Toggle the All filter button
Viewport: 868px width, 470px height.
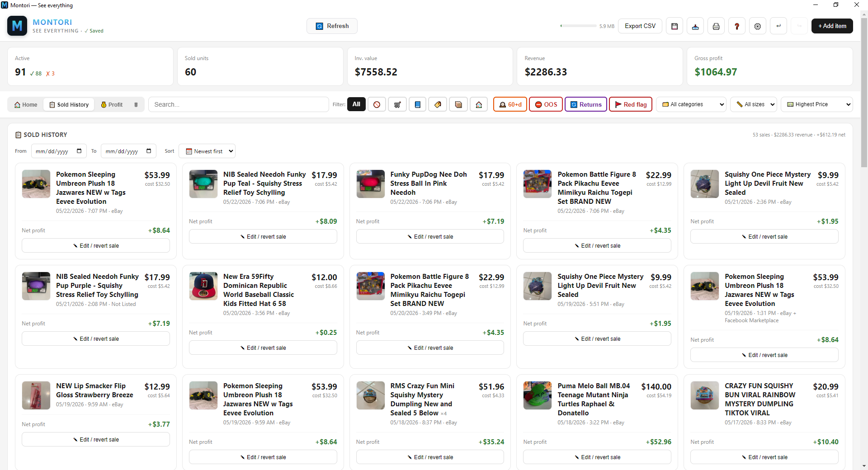coord(356,104)
